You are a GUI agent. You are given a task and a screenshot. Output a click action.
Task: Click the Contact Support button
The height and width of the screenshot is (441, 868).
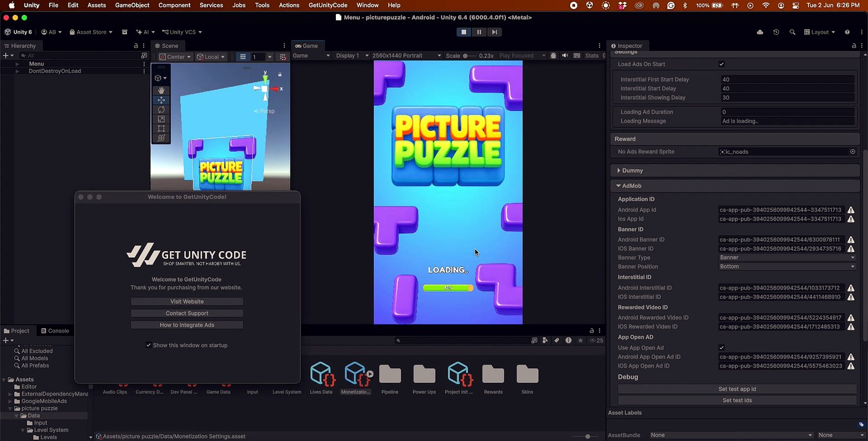tap(187, 313)
